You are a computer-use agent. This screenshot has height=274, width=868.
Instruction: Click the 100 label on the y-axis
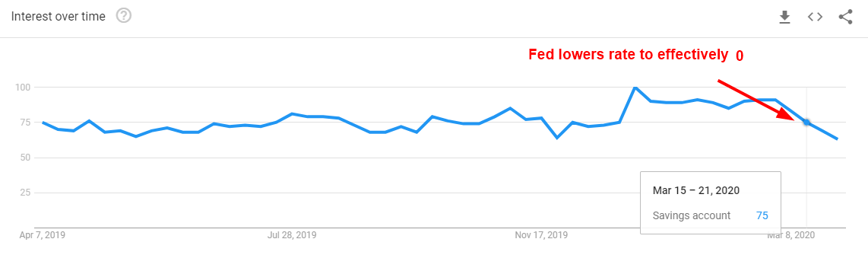24,87
